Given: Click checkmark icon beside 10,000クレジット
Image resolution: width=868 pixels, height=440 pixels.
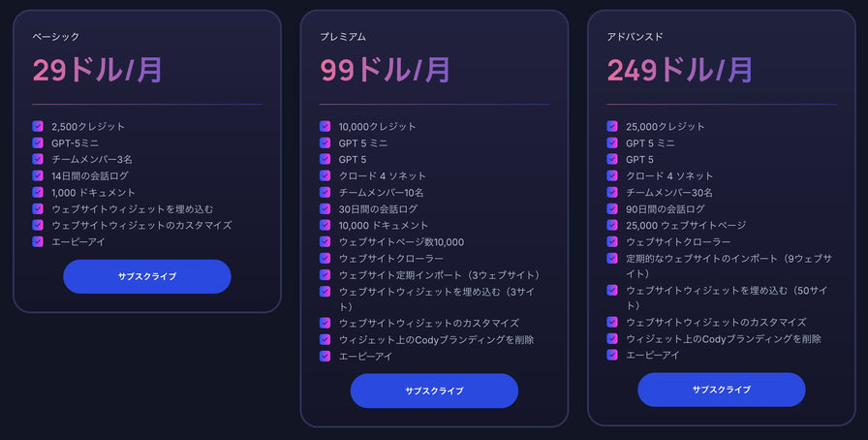Looking at the screenshot, I should (x=325, y=126).
